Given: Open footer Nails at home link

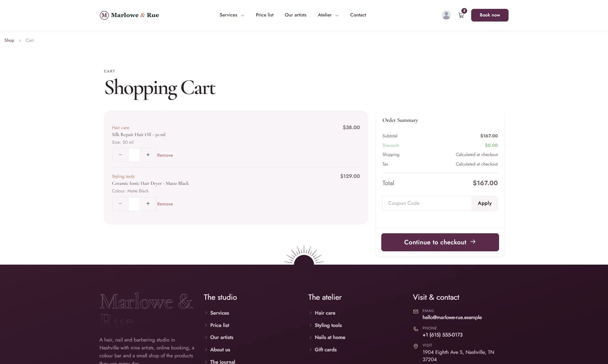Looking at the screenshot, I should (330, 337).
